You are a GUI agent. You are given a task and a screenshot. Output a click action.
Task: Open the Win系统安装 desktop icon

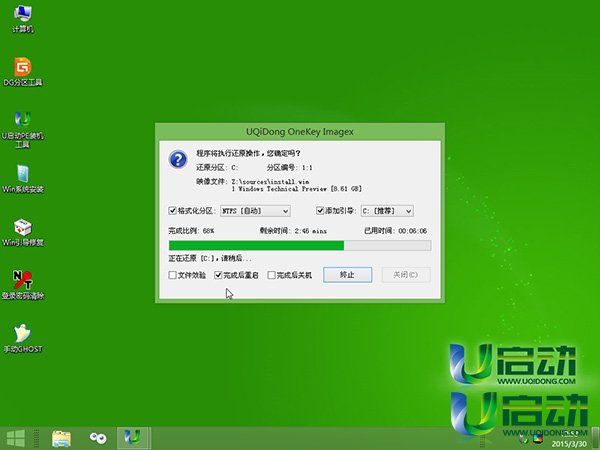pos(23,179)
